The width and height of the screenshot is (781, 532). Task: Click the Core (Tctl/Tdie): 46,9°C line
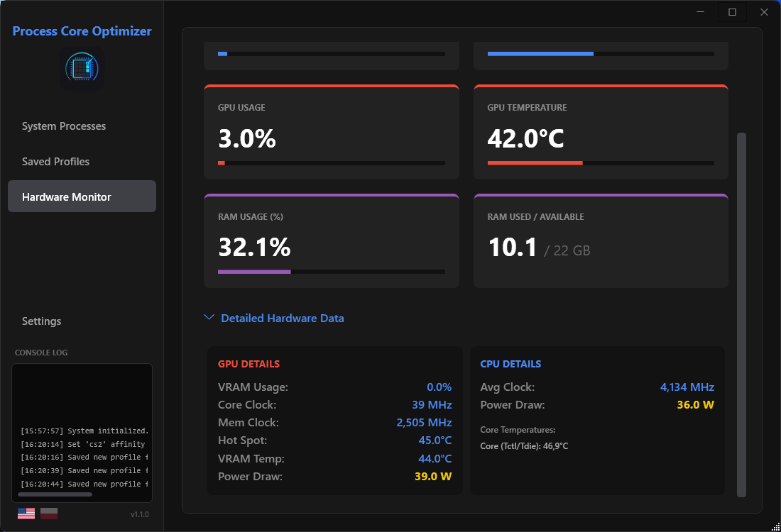[524, 446]
